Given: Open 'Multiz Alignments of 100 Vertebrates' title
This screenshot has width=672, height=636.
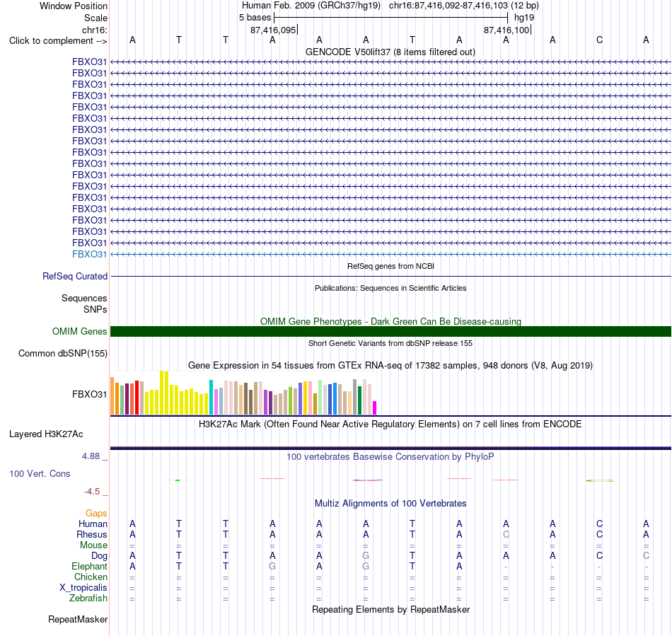Looking at the screenshot, I should 390,504.
